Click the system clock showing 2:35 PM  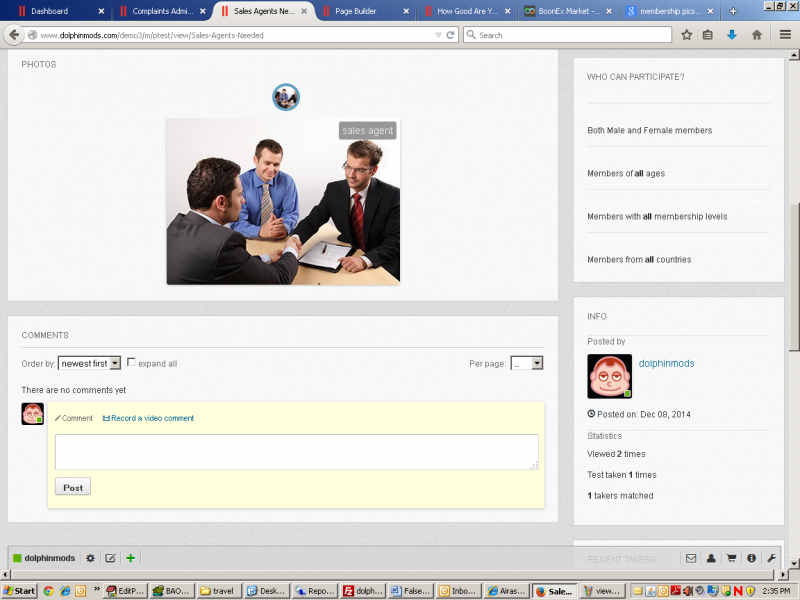pos(777,591)
